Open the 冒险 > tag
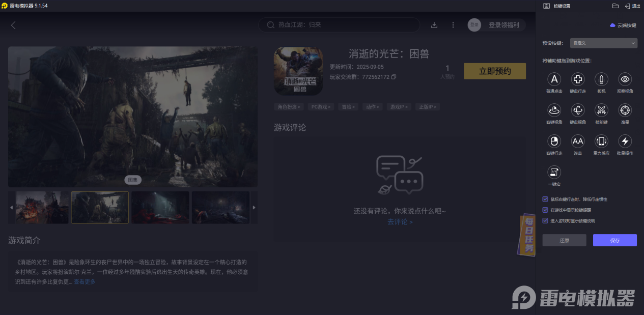The height and width of the screenshot is (315, 644). pyautogui.click(x=348, y=107)
